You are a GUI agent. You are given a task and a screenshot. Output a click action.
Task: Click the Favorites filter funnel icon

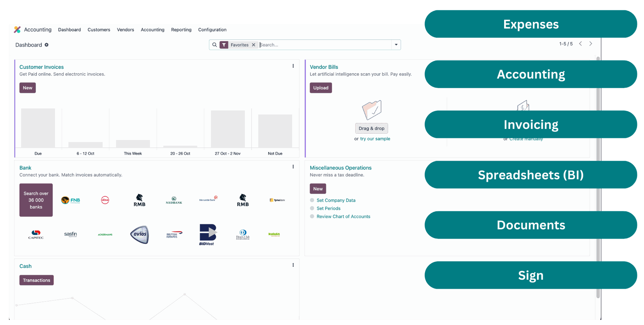[x=224, y=45]
